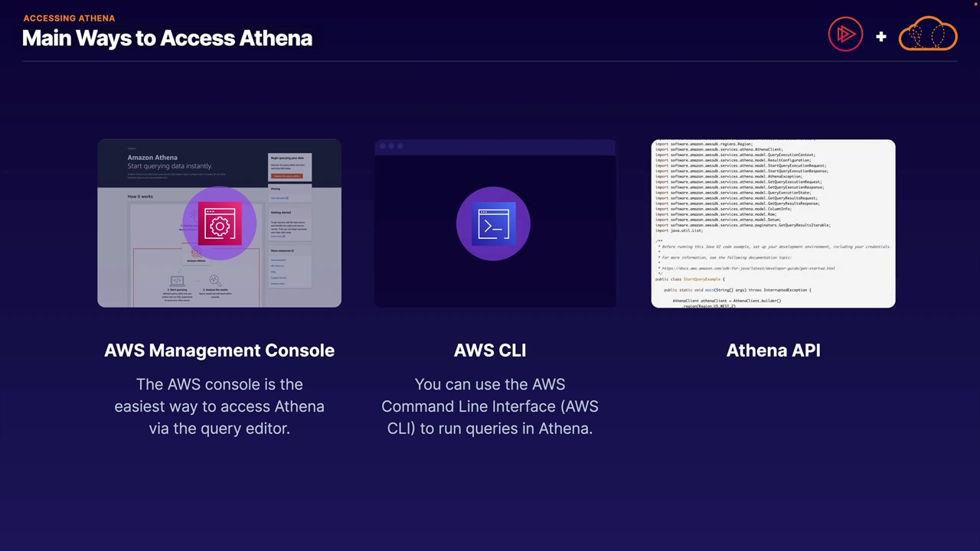Click the AWS Management Console heading
980x551 pixels.
pos(219,350)
